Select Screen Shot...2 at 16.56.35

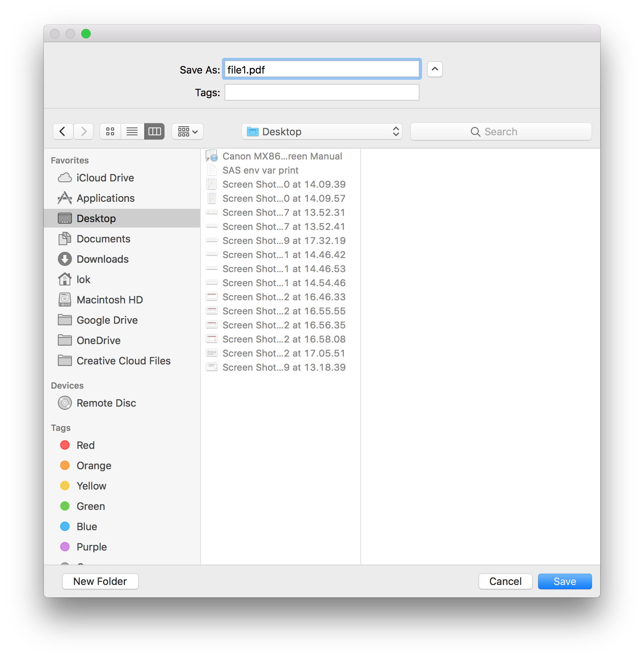[281, 325]
